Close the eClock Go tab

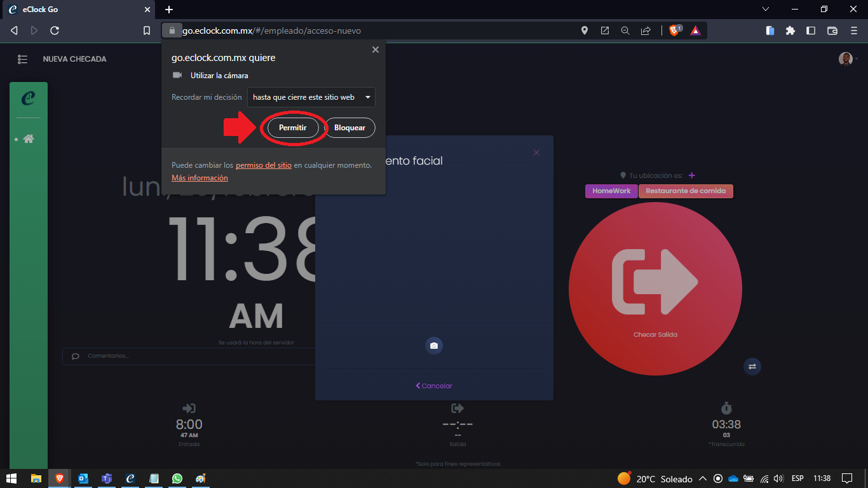pos(147,10)
